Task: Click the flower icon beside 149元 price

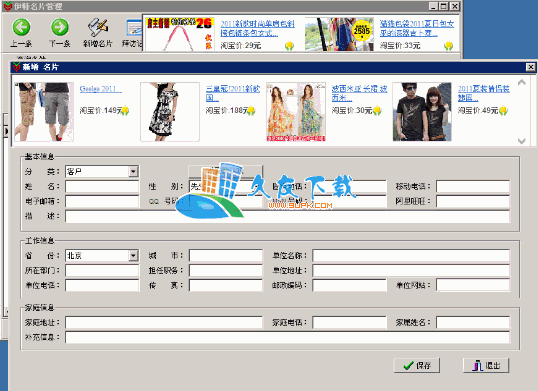Action: point(125,110)
